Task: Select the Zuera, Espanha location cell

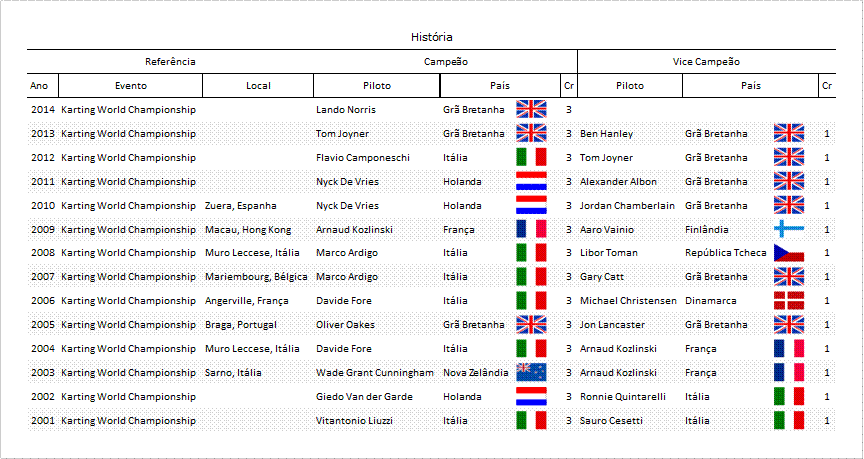Action: [241, 206]
